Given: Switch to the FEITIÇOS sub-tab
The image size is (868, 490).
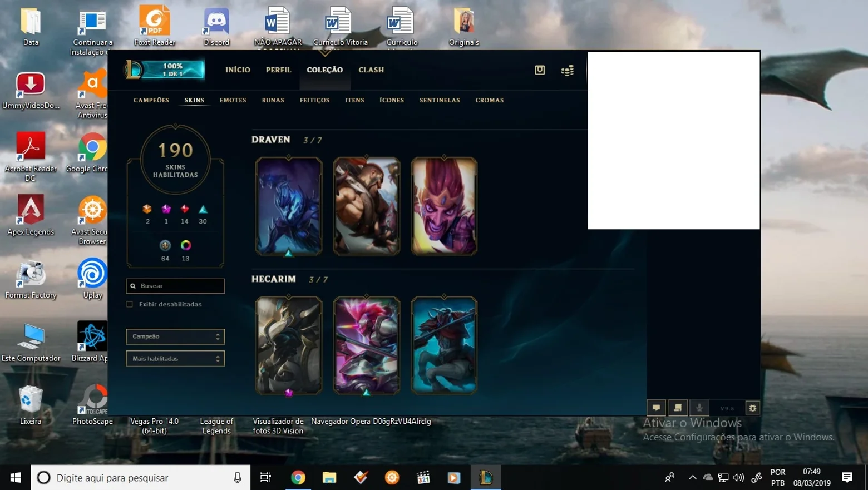Looking at the screenshot, I should click(x=314, y=100).
